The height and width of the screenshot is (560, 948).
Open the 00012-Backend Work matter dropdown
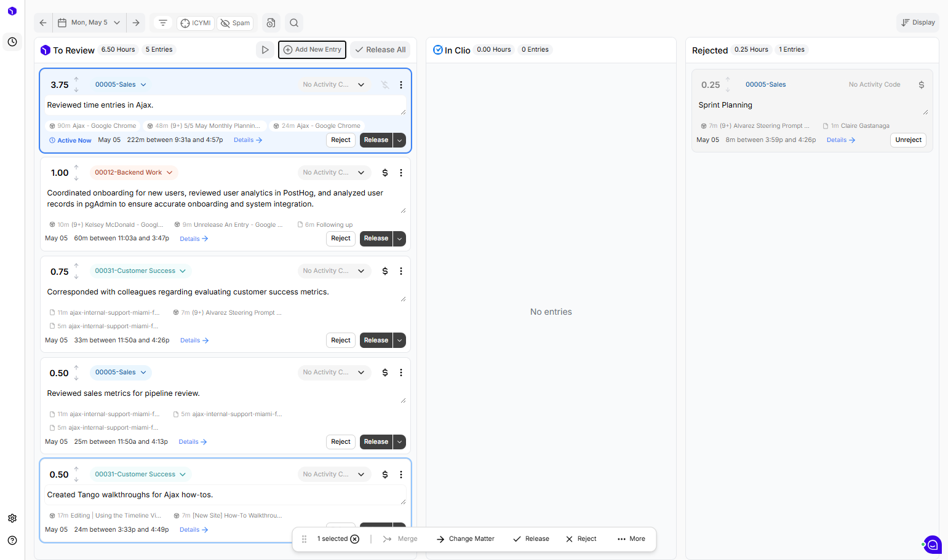[x=133, y=173]
